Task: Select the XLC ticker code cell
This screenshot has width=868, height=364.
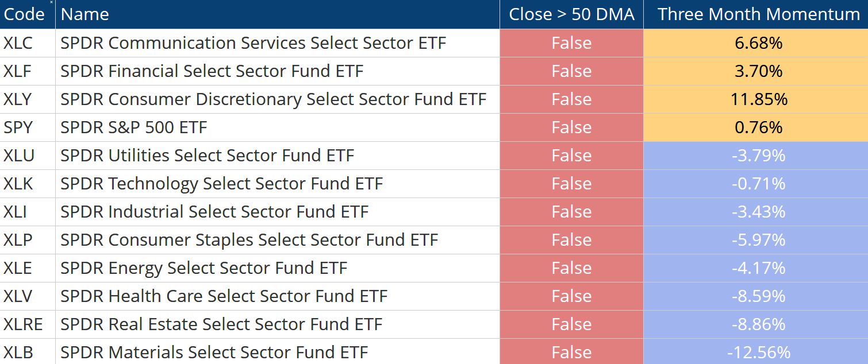Action: 18,43
